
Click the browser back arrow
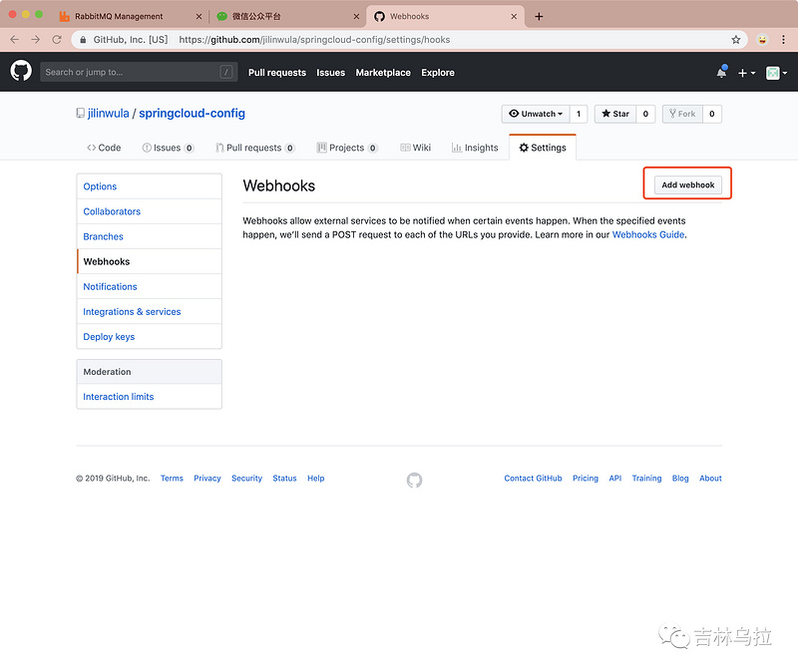click(x=14, y=39)
